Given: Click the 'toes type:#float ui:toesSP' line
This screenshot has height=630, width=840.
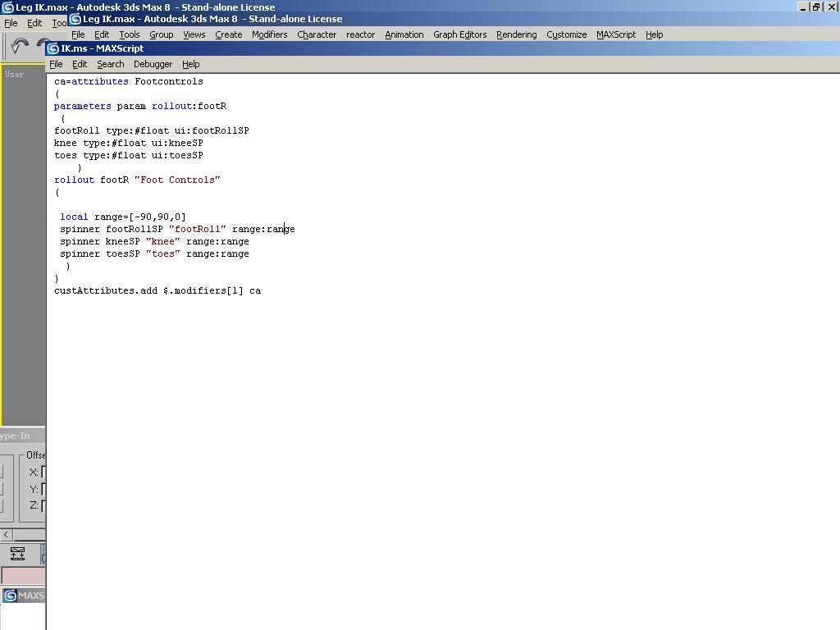Looking at the screenshot, I should [129, 155].
